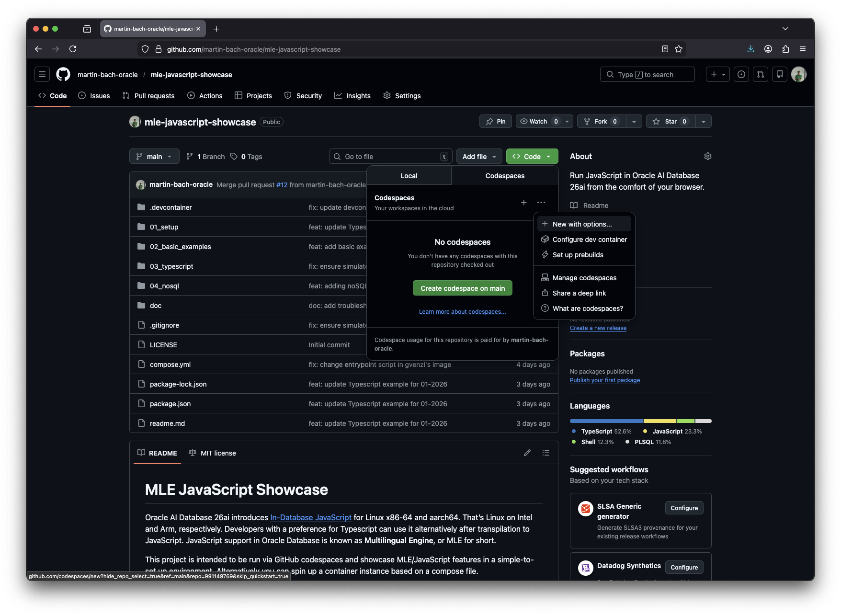Screen dimensions: 841x616
Task: Edit README using the pencil icon
Action: point(527,453)
